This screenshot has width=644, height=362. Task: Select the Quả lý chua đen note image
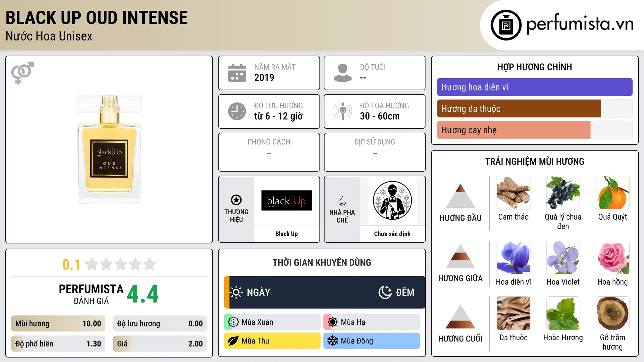(x=563, y=193)
